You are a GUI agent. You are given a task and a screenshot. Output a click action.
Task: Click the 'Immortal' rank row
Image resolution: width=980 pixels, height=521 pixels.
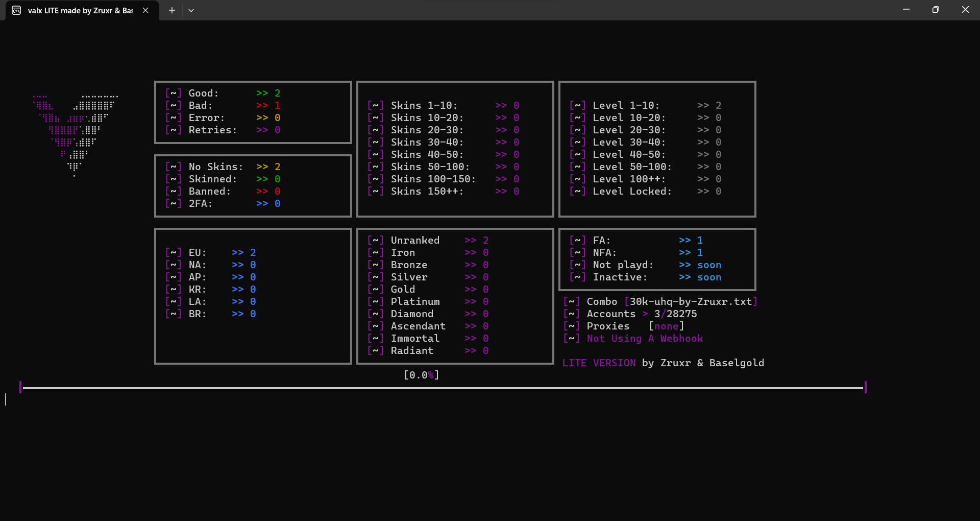[x=428, y=338]
